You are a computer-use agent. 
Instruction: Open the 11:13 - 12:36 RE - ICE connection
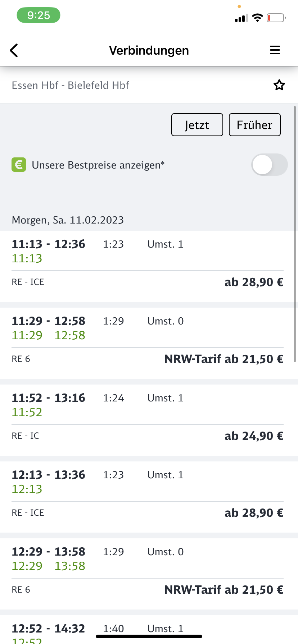coord(148,266)
